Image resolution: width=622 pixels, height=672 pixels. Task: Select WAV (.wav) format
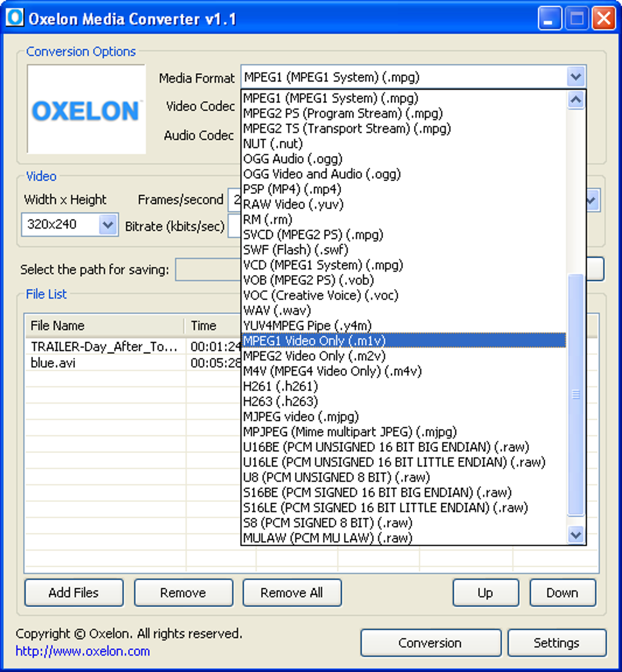404,310
